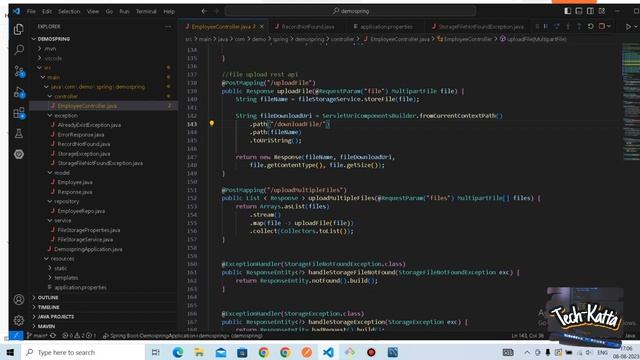The image size is (640, 360).
Task: Open the Extensions view
Action: 18,113
